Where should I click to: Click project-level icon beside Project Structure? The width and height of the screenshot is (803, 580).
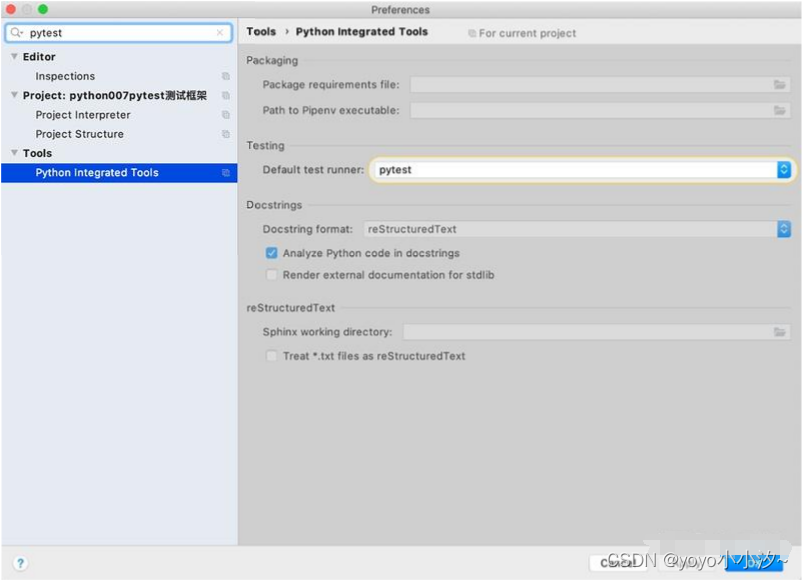[x=226, y=134]
